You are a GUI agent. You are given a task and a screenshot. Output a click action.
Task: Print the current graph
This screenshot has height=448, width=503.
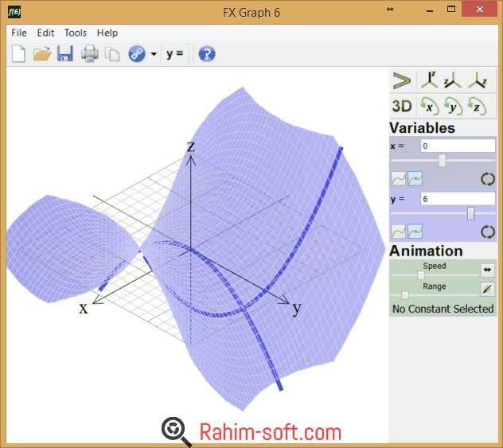tap(89, 53)
